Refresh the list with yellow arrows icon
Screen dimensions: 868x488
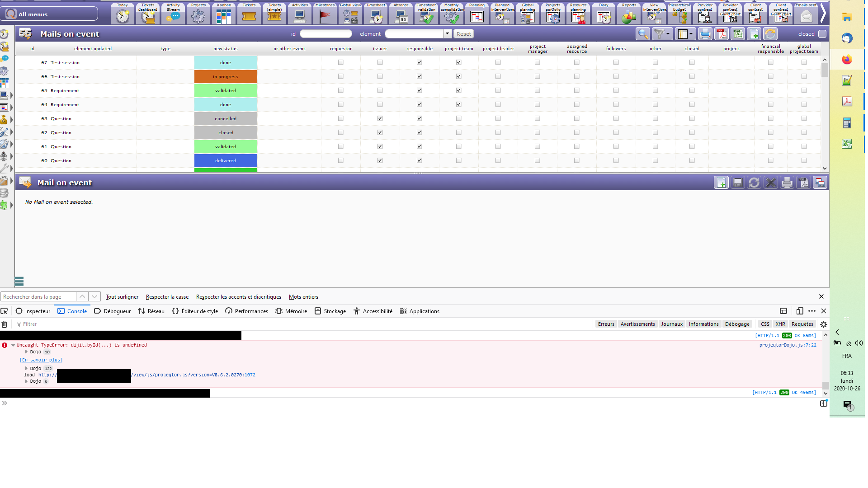point(770,34)
